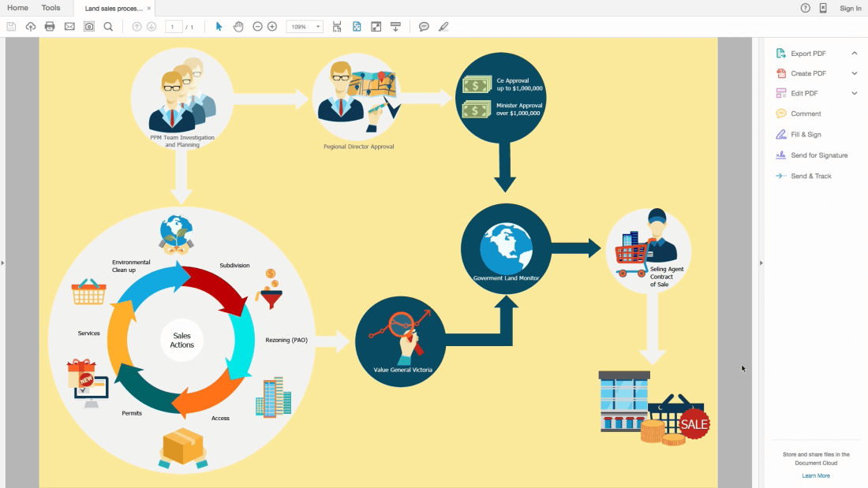
Task: Collapse the right tools pane arrow
Action: click(761, 263)
